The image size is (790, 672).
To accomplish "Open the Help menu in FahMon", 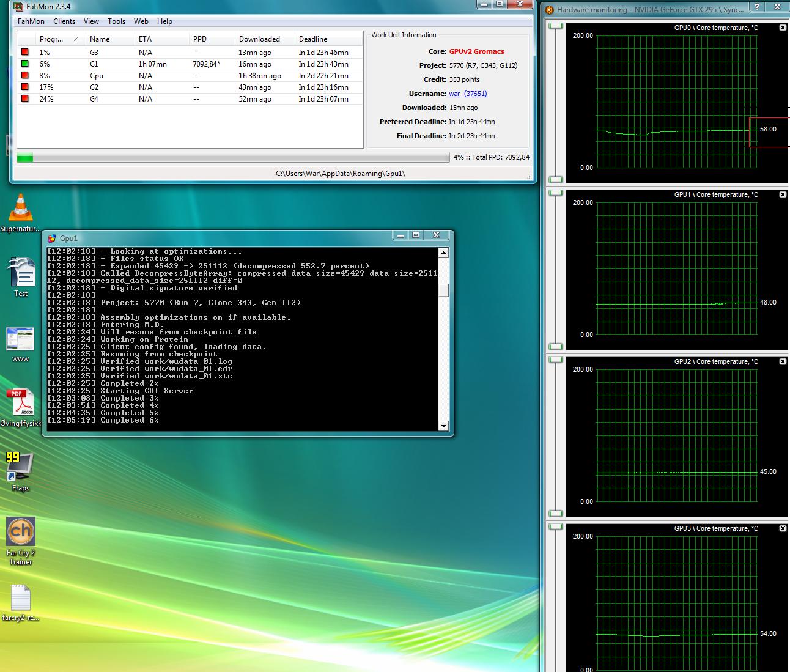I will (165, 21).
